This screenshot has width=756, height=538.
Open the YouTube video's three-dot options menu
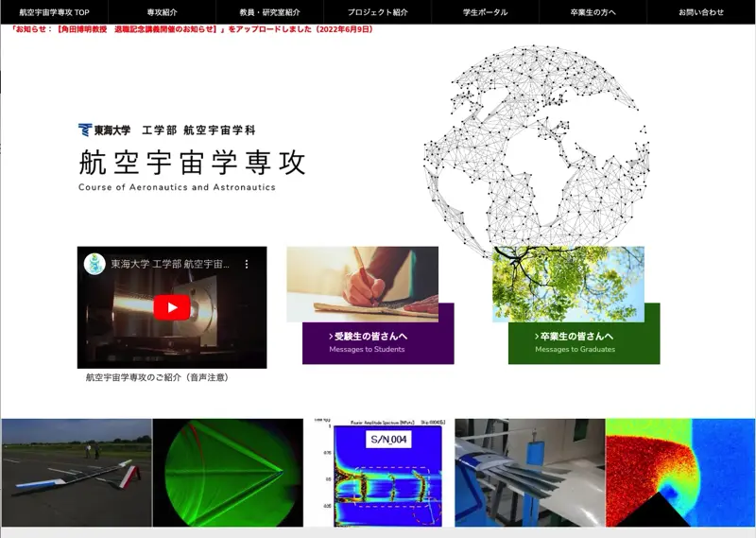[247, 264]
